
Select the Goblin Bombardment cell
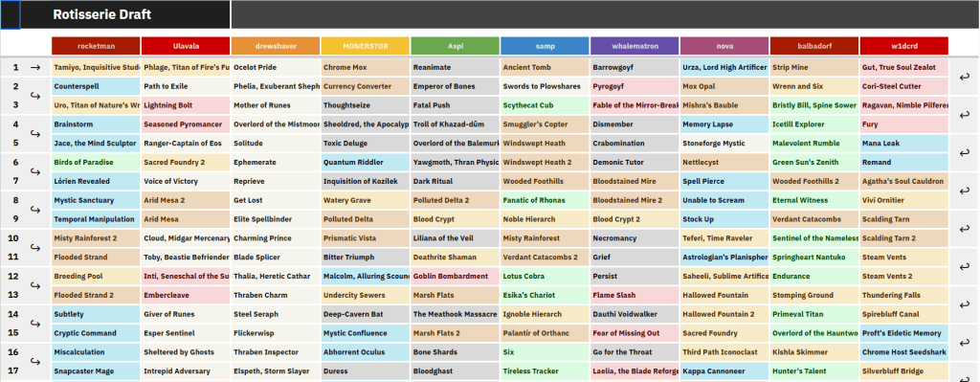(x=456, y=277)
